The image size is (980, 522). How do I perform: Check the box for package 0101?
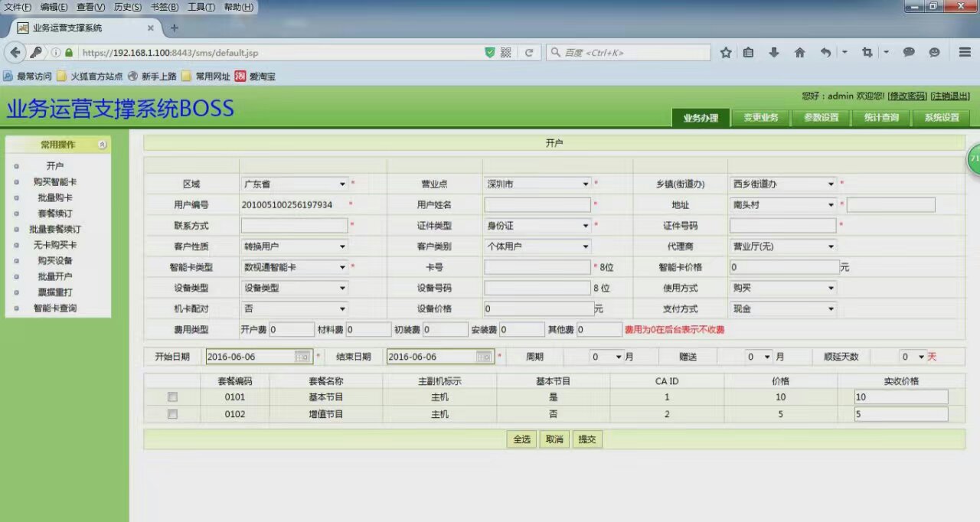[172, 397]
